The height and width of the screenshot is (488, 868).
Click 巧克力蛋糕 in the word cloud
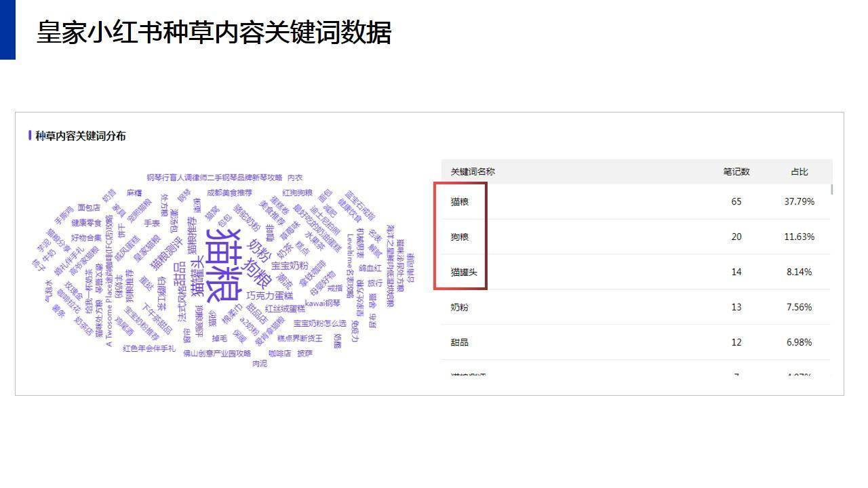click(x=270, y=296)
